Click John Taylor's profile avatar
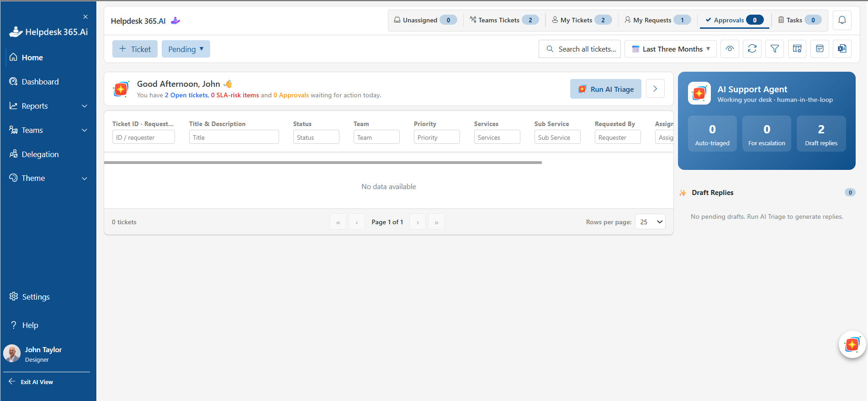Image resolution: width=868 pixels, height=401 pixels. coord(12,354)
